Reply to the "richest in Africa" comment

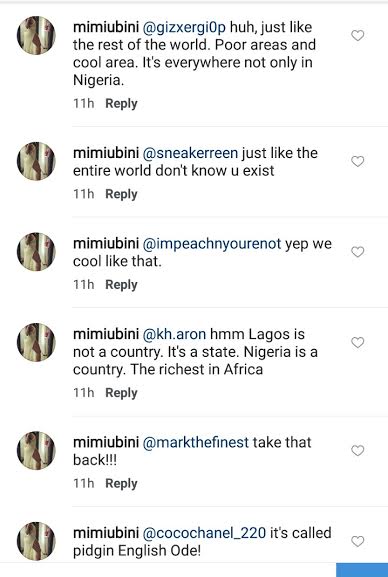[121, 393]
